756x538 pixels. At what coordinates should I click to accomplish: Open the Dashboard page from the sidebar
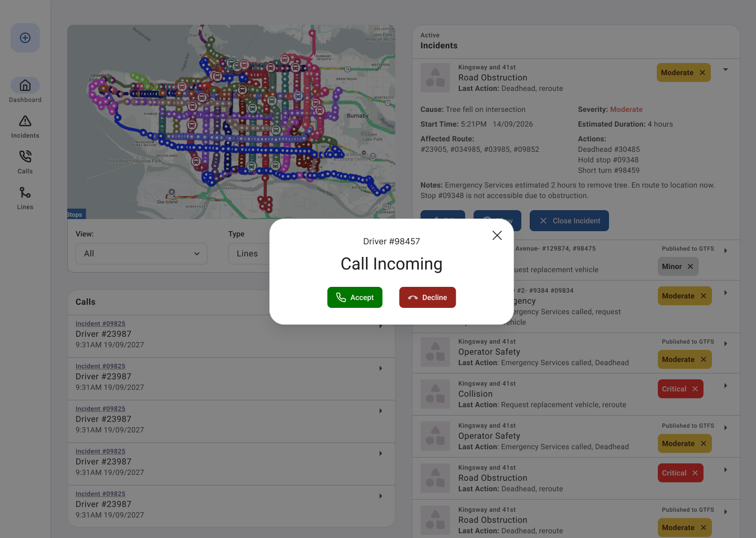click(25, 90)
